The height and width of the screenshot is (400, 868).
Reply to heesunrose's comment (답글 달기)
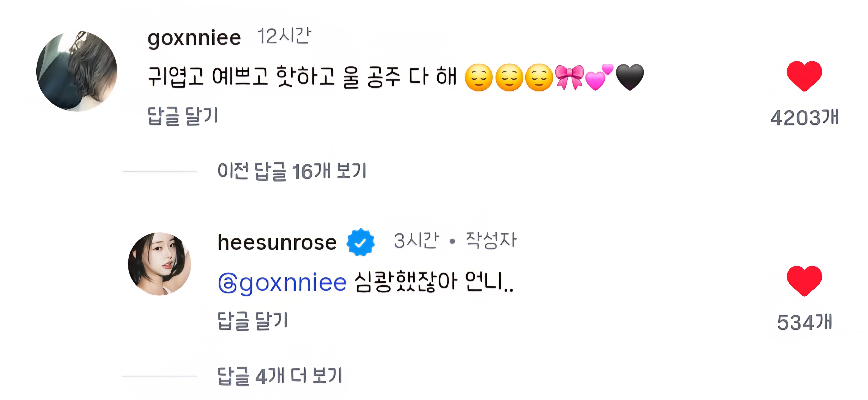pos(252,320)
